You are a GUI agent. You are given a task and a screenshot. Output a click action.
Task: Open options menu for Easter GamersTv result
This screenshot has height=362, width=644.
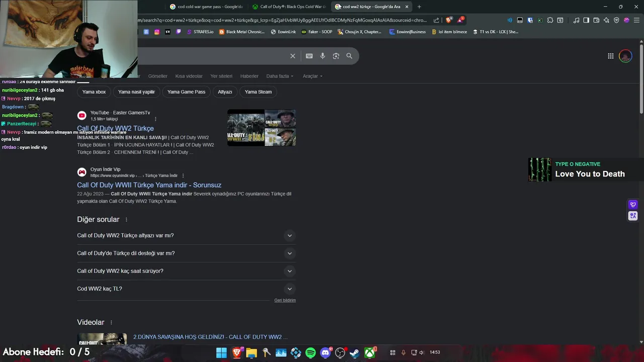click(155, 119)
